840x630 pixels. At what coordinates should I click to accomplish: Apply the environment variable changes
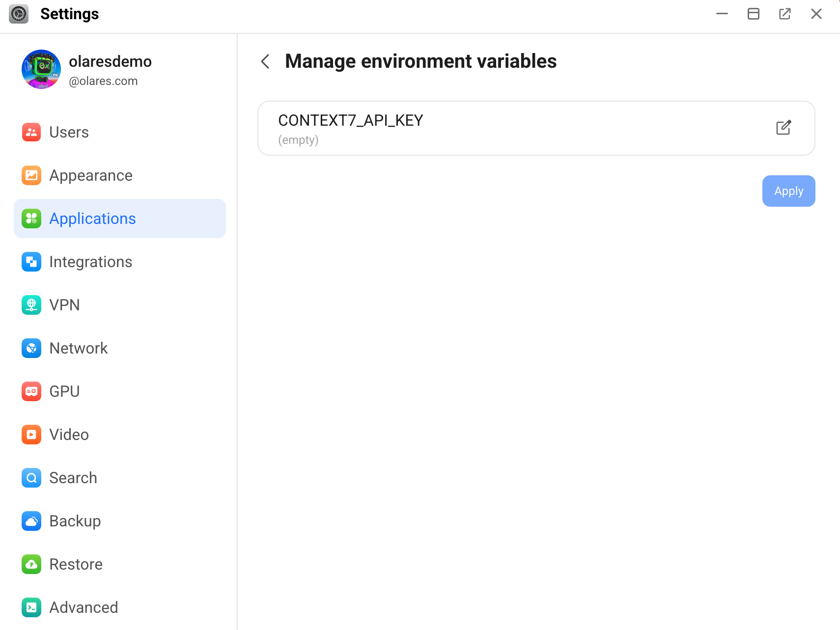788,191
